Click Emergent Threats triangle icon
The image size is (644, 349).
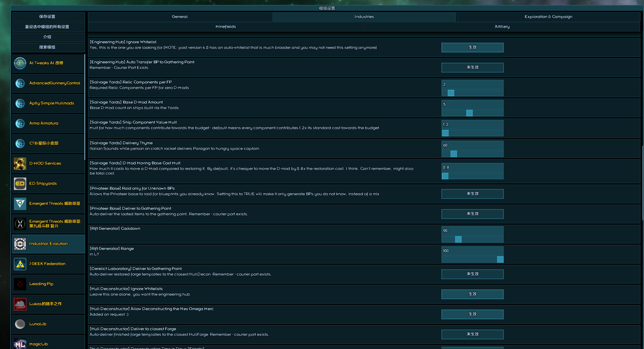pyautogui.click(x=20, y=204)
